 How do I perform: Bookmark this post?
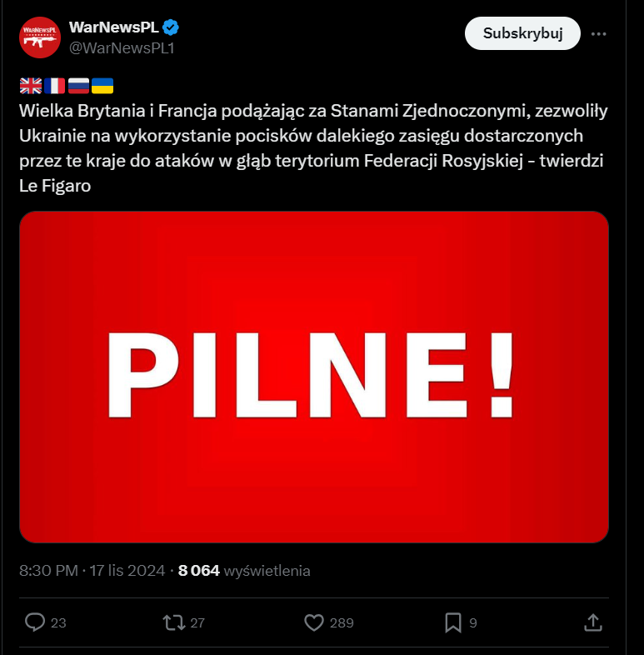(452, 622)
